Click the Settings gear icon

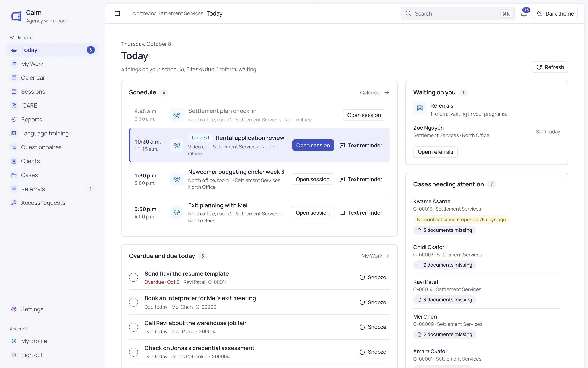14,309
